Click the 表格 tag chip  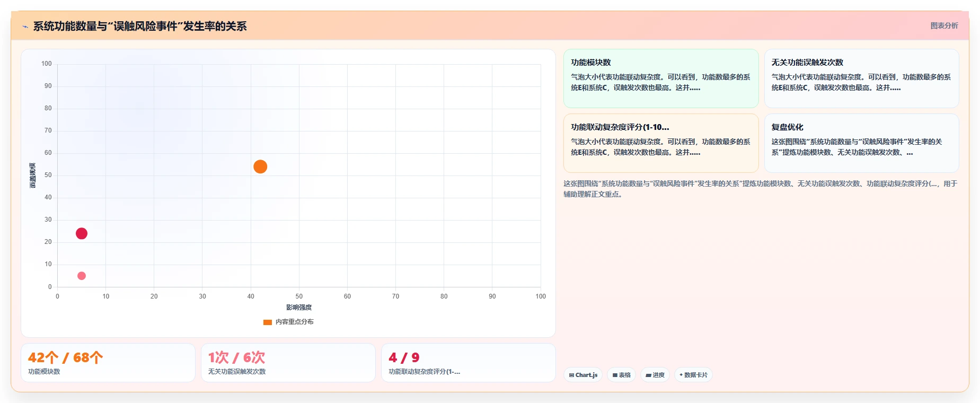(x=621, y=375)
